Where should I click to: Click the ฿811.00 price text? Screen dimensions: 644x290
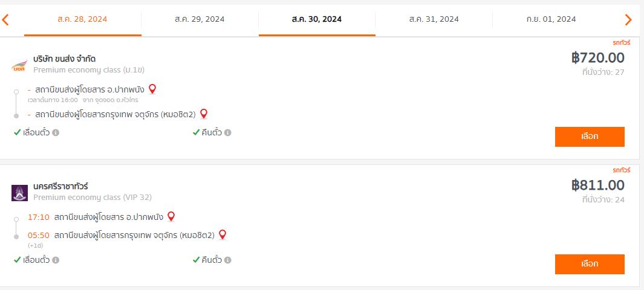point(598,185)
